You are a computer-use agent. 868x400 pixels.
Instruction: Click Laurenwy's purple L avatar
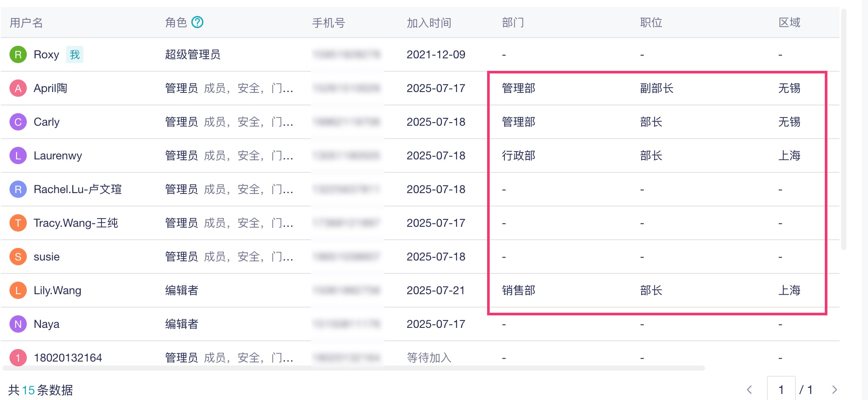click(x=18, y=156)
